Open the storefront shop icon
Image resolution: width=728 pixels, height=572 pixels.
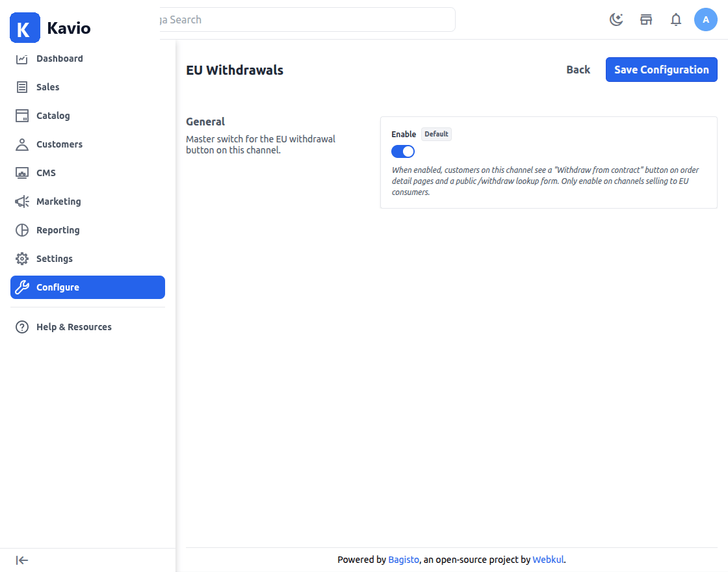click(646, 19)
